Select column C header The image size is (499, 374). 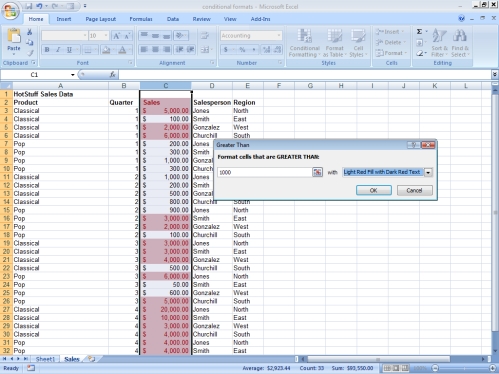(165, 86)
